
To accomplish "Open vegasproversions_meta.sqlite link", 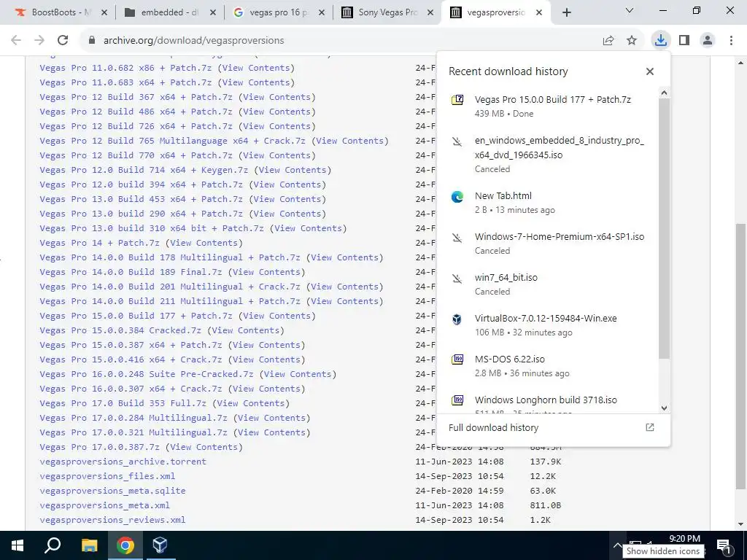I will tap(112, 491).
